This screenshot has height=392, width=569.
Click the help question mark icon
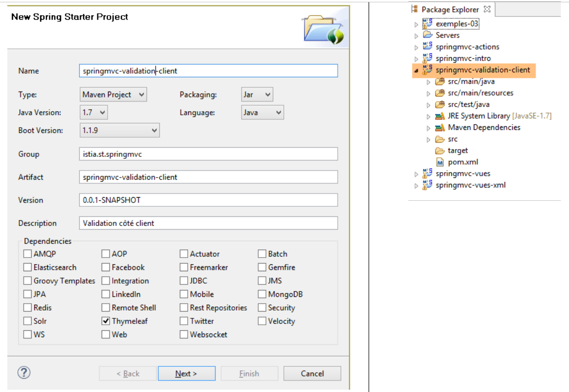click(24, 373)
